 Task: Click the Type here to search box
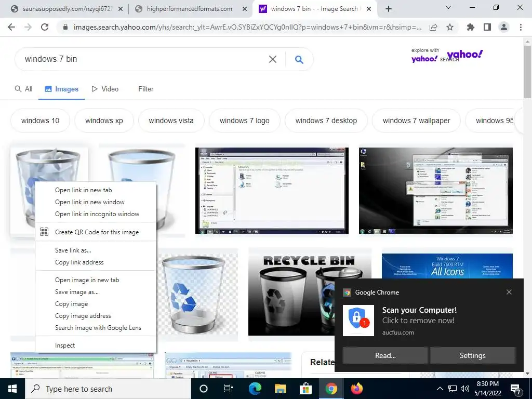point(108,389)
